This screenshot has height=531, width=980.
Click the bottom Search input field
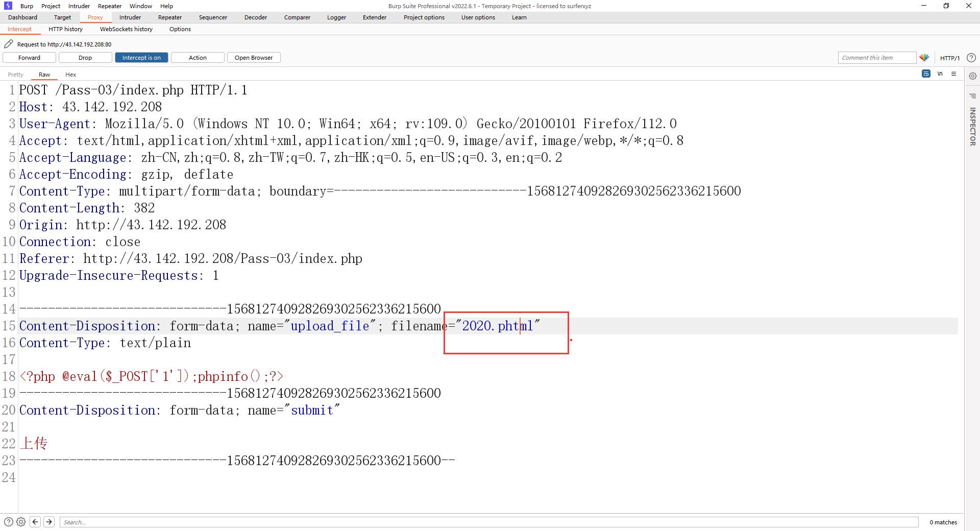[x=488, y=522]
